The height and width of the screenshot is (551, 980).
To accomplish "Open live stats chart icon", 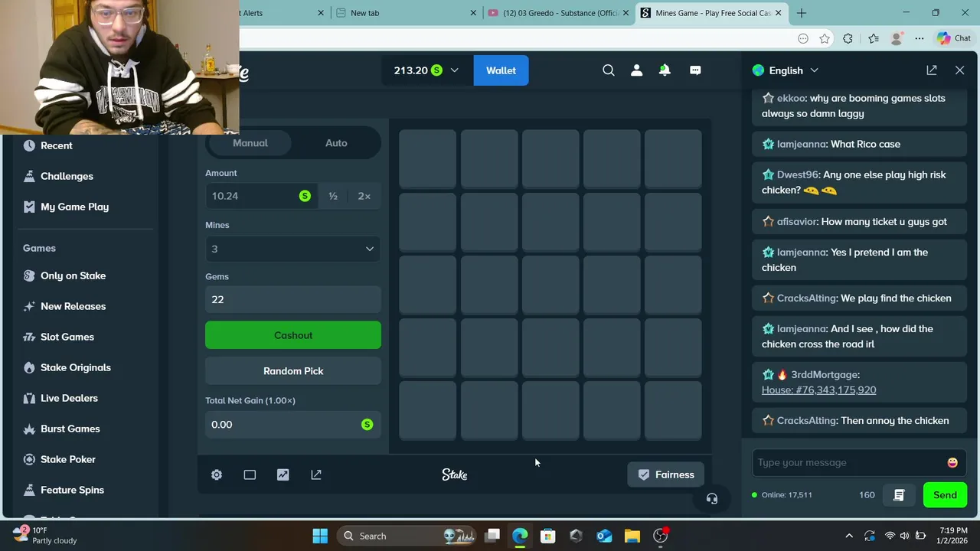I will click(283, 475).
